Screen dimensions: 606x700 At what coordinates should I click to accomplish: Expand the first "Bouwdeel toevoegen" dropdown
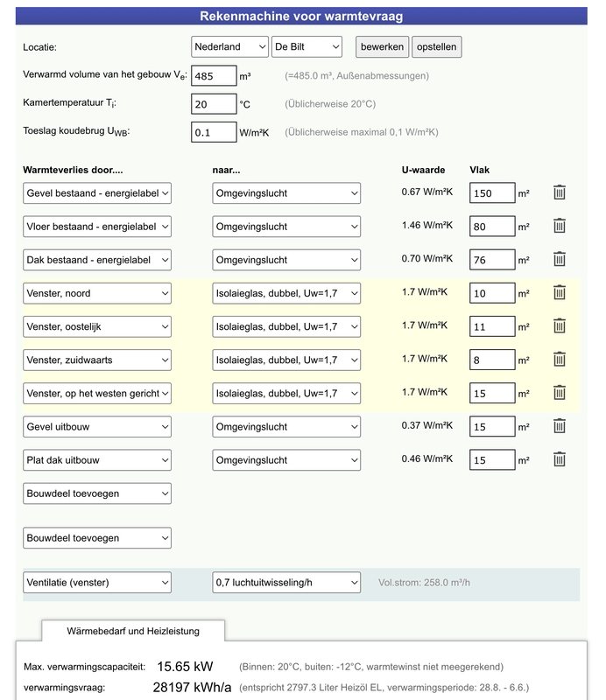[96, 493]
